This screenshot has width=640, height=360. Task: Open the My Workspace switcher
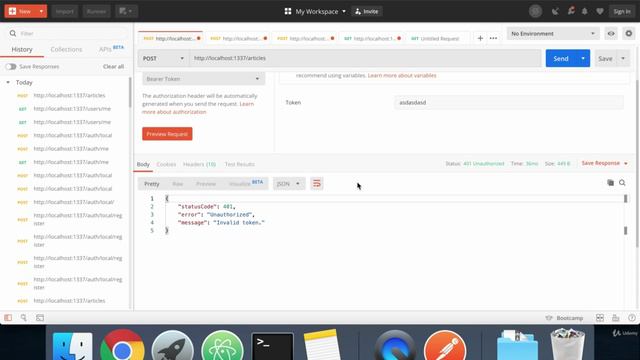click(x=315, y=11)
